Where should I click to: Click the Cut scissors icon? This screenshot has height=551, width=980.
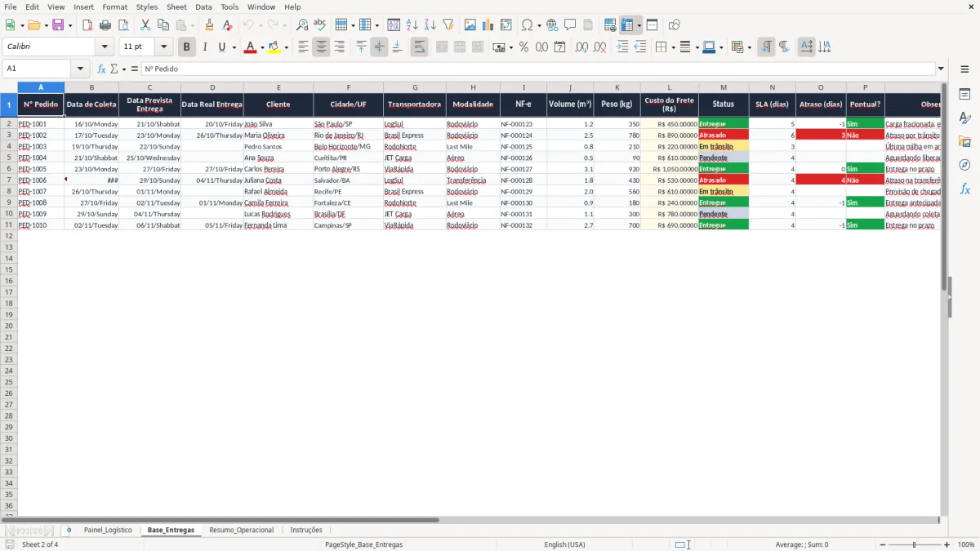(x=145, y=25)
